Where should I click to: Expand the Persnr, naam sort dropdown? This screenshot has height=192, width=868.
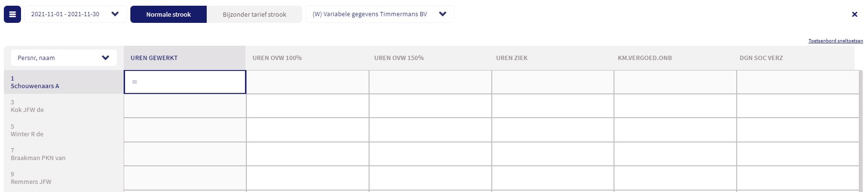point(106,58)
